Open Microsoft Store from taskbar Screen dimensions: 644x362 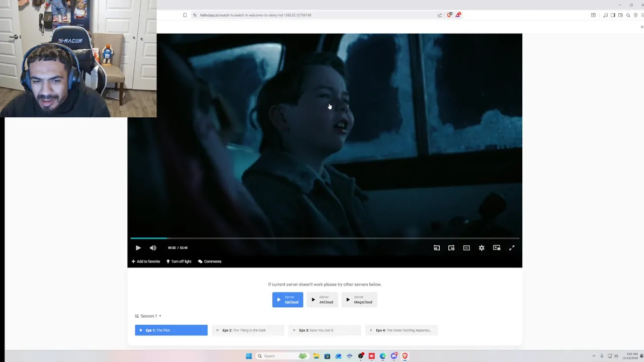(x=327, y=356)
